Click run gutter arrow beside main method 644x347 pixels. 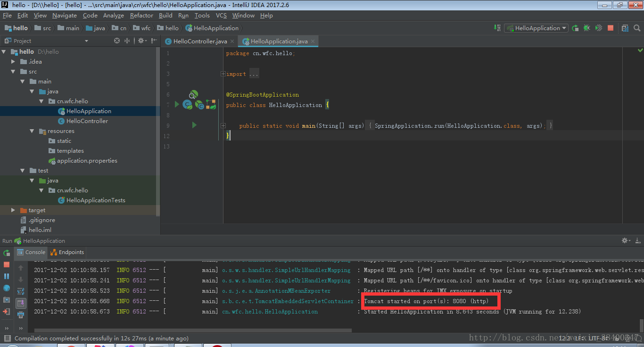(194, 125)
